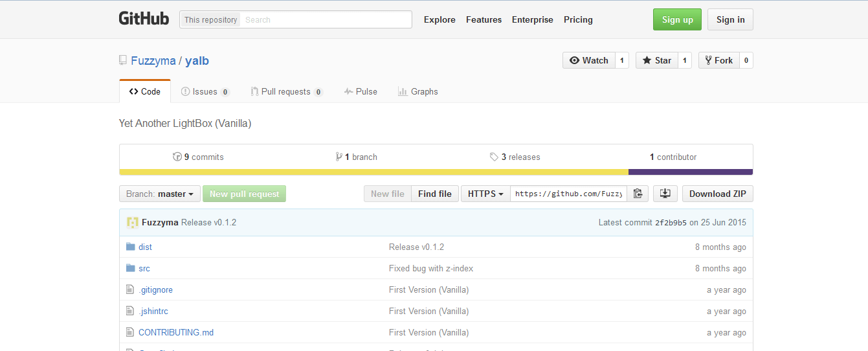Focus the repository search field
The width and height of the screenshot is (868, 351).
[x=326, y=19]
